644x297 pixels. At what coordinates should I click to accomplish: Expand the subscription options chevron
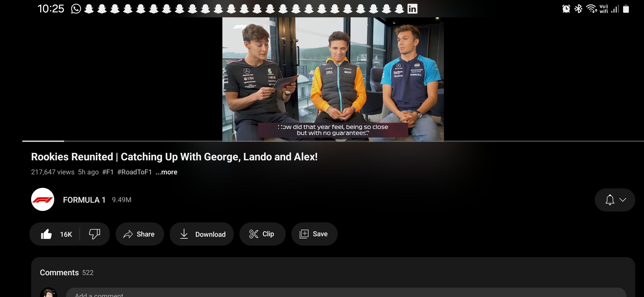[x=623, y=200]
